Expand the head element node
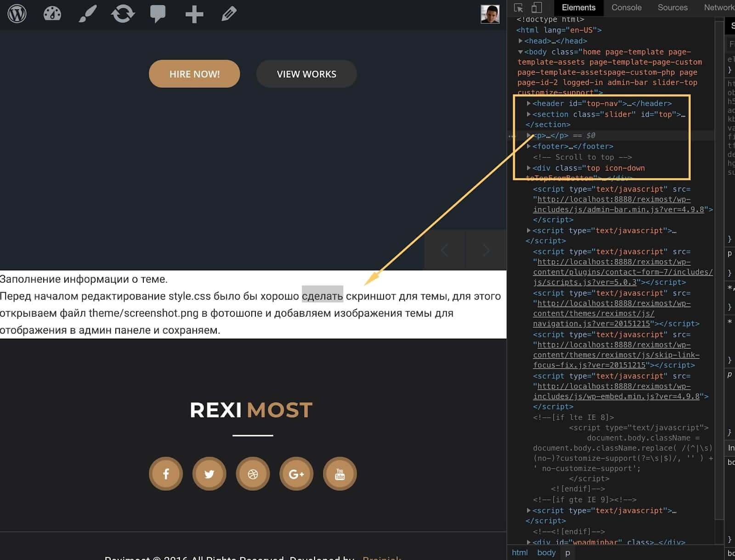 pos(520,41)
